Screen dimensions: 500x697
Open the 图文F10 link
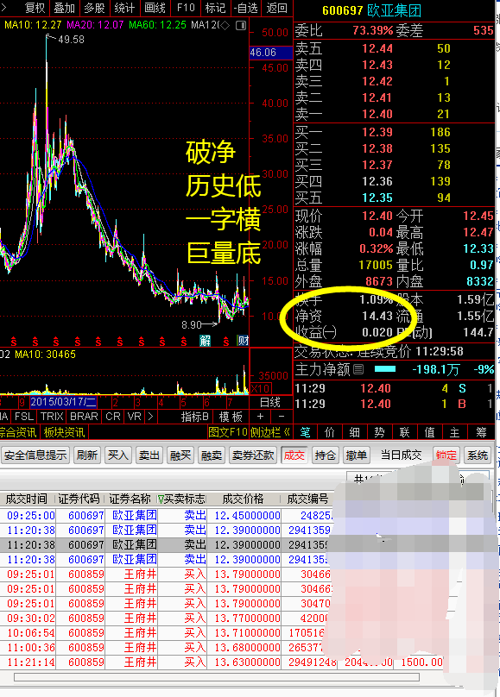pos(228,432)
